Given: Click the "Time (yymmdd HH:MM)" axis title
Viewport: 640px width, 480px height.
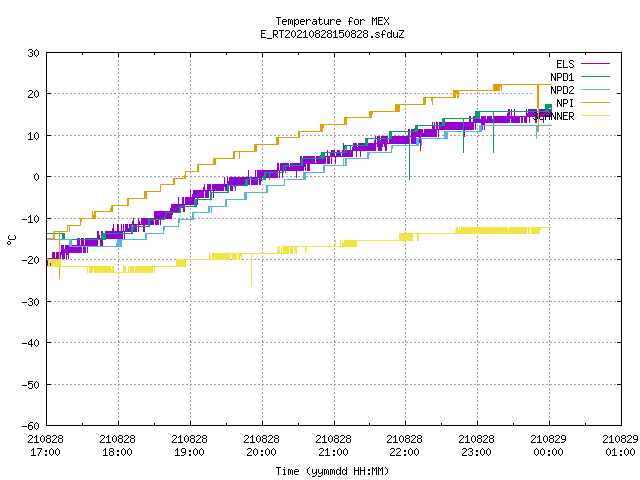Looking at the screenshot, I should [x=332, y=471].
